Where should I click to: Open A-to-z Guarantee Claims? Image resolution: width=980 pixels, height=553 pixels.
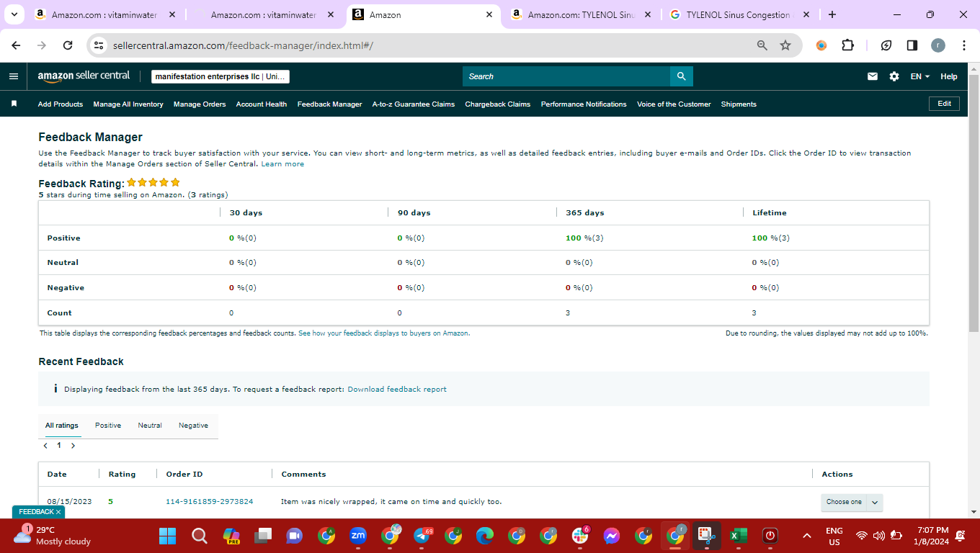click(x=414, y=104)
